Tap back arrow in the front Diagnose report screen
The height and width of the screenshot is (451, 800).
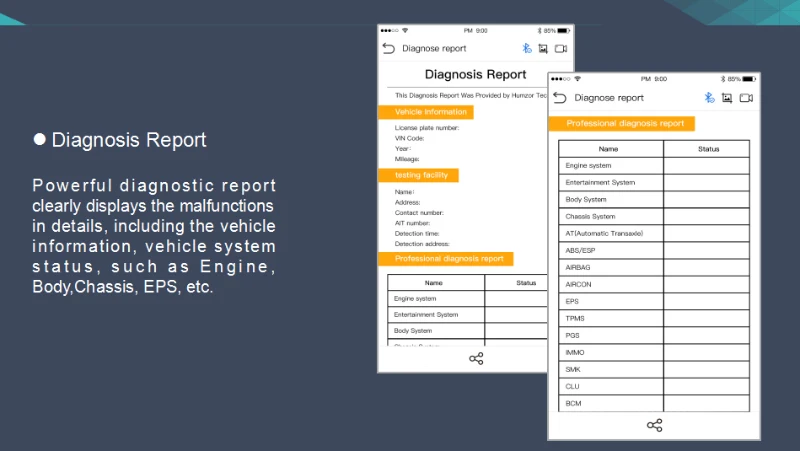click(560, 97)
